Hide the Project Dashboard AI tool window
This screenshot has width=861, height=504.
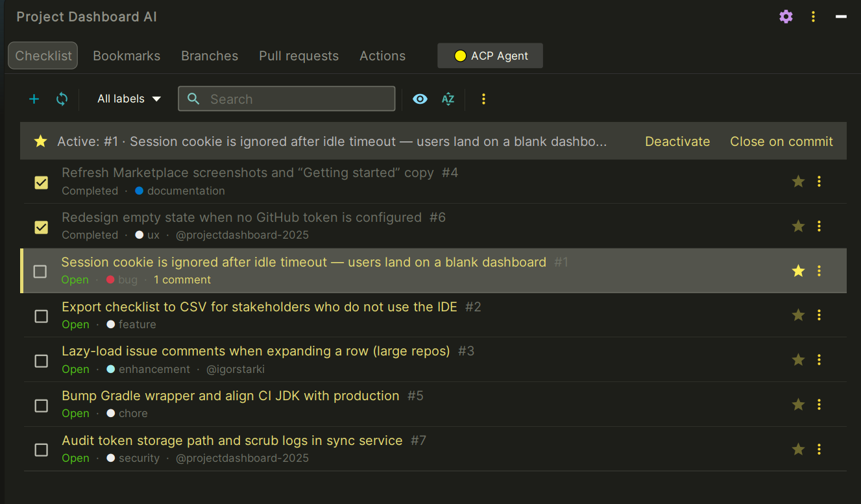coord(841,17)
